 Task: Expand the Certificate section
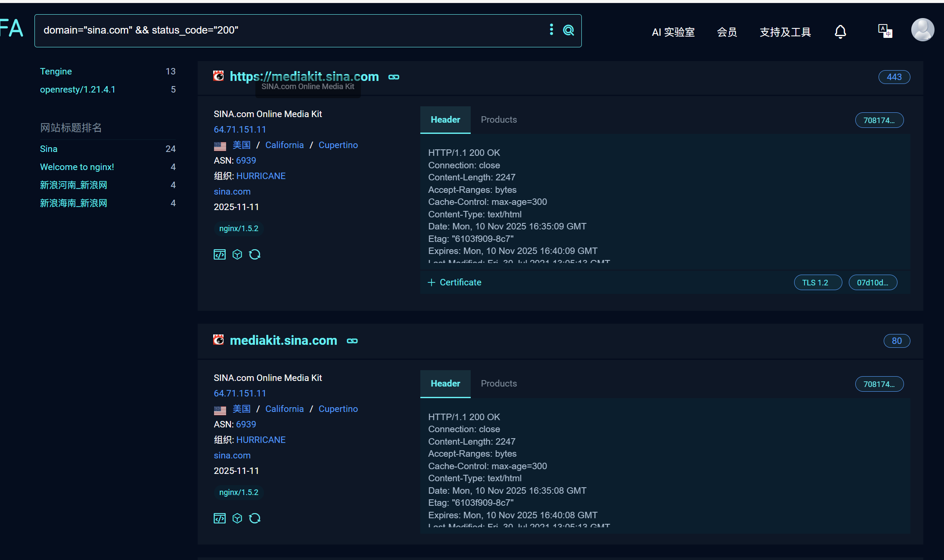coord(455,282)
